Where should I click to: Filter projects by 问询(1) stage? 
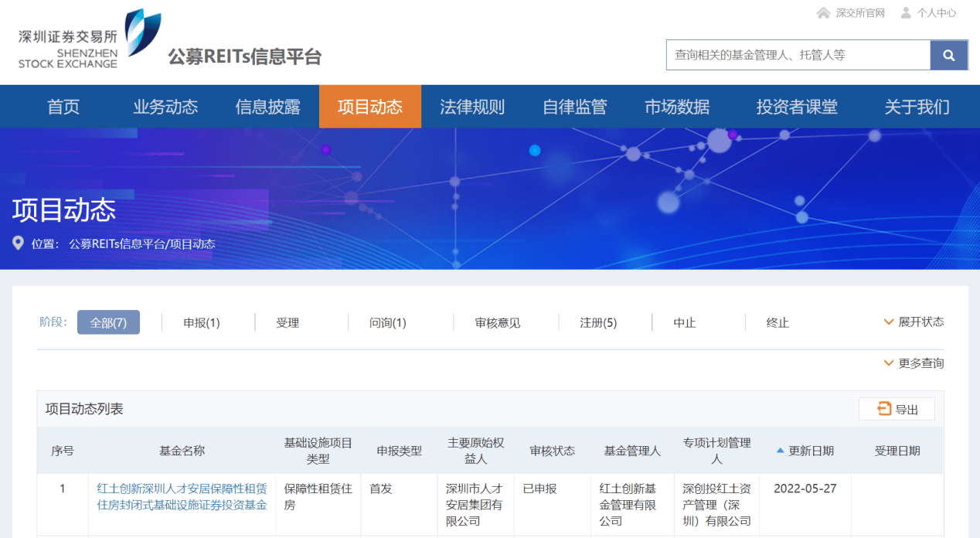pos(388,323)
